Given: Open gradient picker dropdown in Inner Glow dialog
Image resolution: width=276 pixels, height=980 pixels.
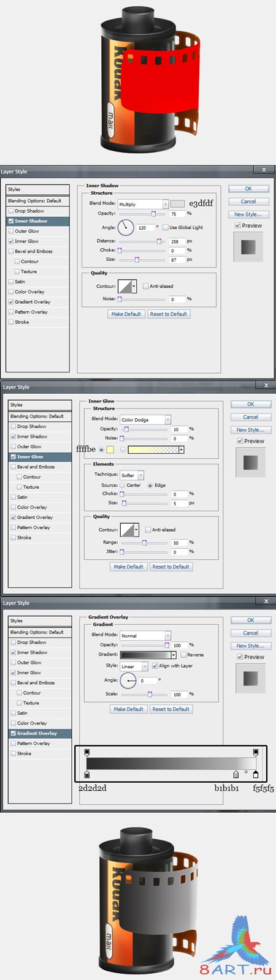Looking at the screenshot, I should pos(182,450).
